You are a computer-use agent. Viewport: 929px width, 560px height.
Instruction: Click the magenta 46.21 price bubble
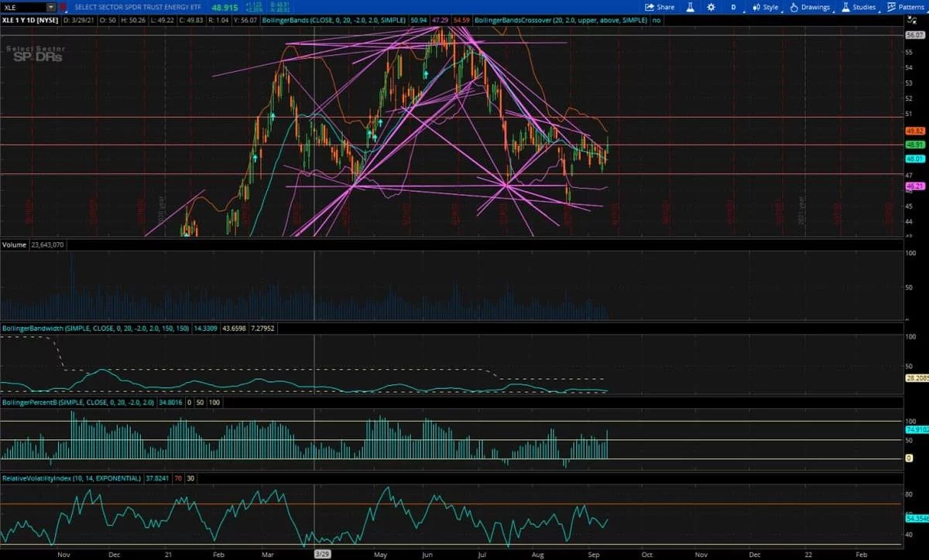coord(915,186)
